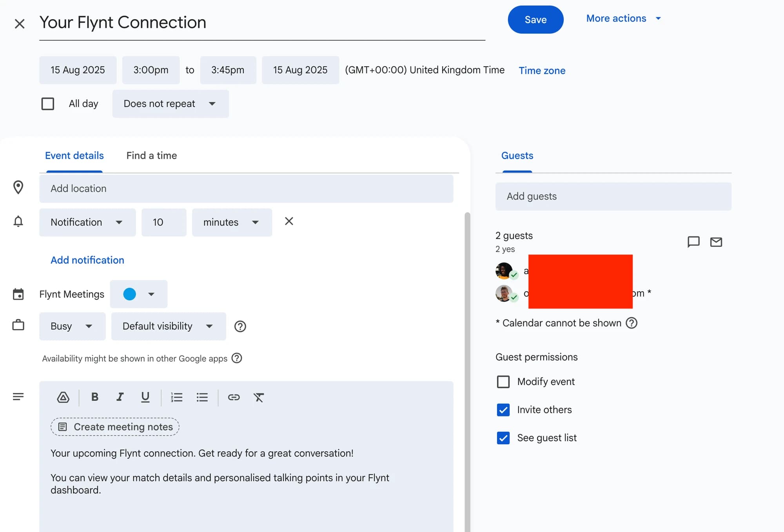
Task: Toggle italic formatting in description
Action: pyautogui.click(x=120, y=397)
